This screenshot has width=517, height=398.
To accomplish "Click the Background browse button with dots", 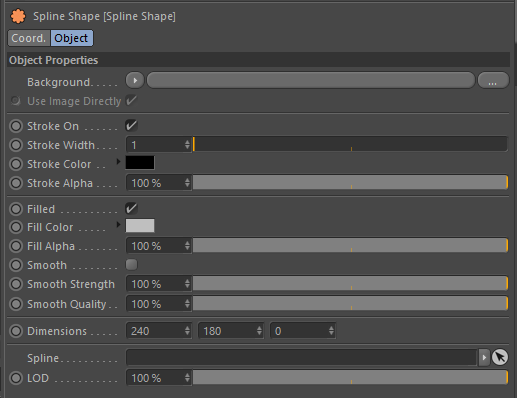I will click(x=493, y=80).
